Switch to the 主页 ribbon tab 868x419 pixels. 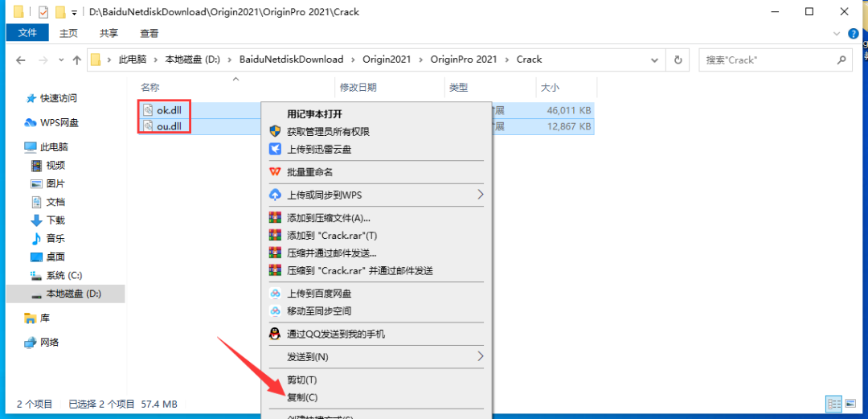68,33
